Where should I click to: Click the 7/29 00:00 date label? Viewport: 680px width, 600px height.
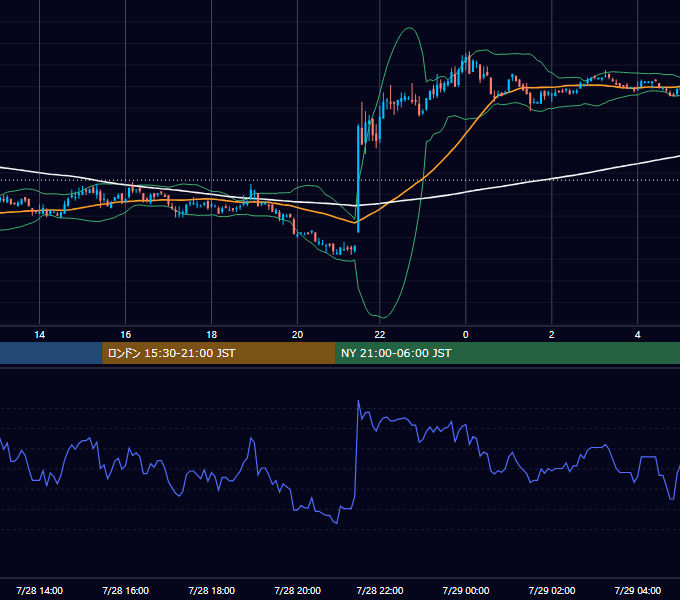[466, 590]
